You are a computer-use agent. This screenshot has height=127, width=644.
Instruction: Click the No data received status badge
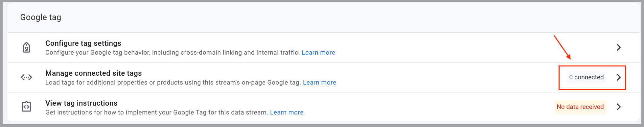(x=580, y=107)
